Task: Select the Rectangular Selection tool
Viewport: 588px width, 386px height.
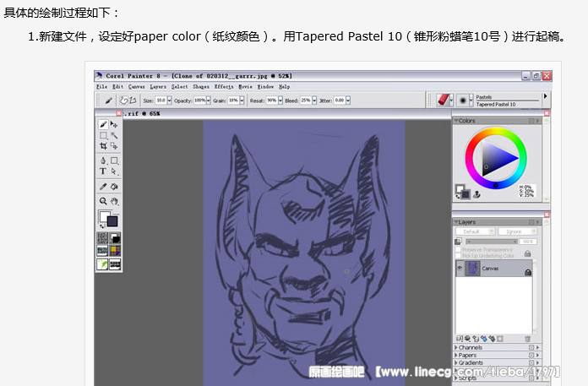Action: click(x=104, y=135)
